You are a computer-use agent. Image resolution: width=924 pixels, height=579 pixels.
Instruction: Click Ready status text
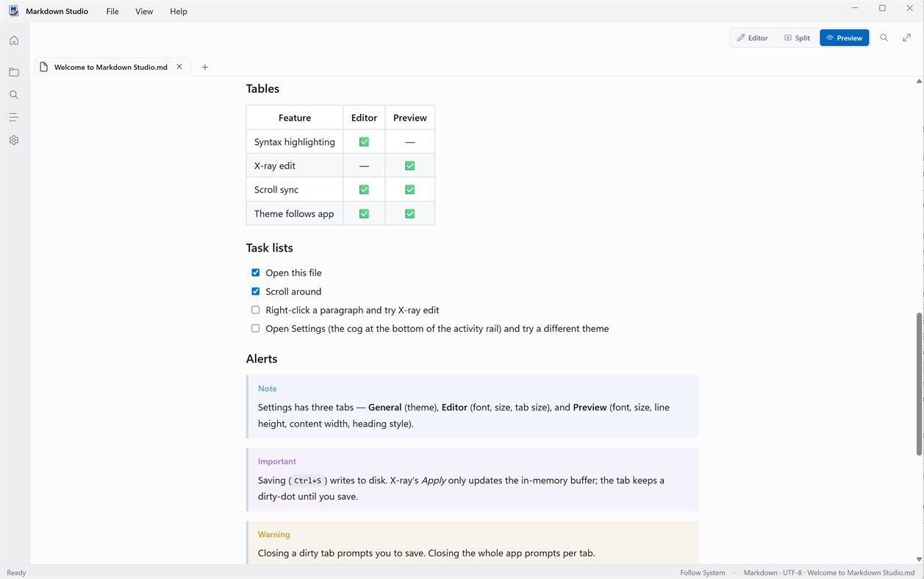click(x=16, y=572)
